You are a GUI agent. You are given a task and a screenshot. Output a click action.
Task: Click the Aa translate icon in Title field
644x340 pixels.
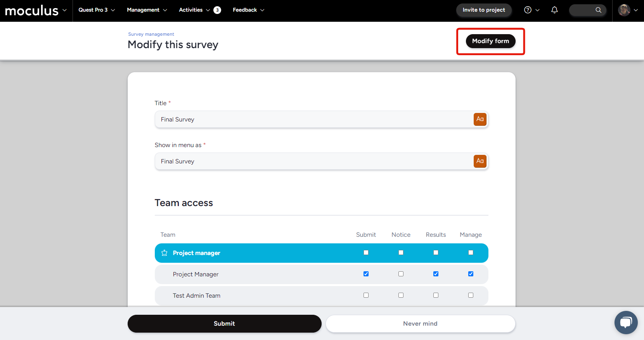480,119
